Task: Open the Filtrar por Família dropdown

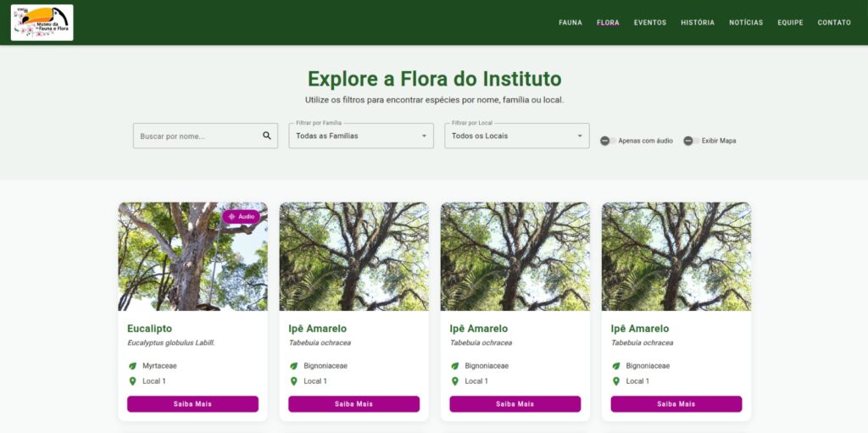Action: pyautogui.click(x=361, y=136)
